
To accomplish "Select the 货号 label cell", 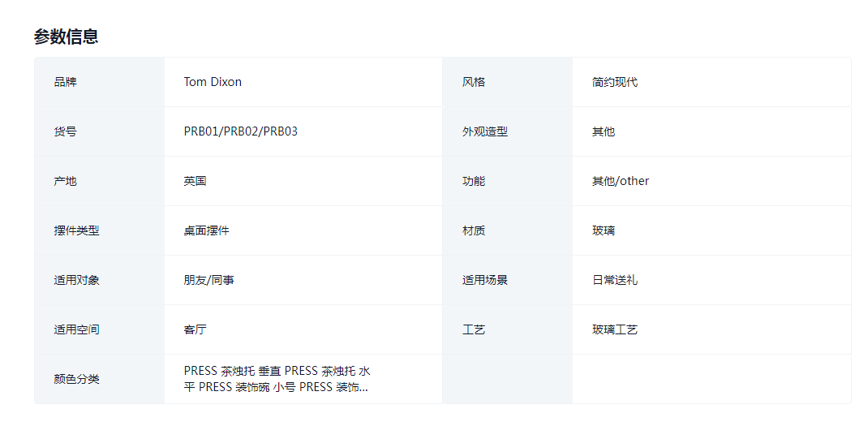I will point(100,131).
